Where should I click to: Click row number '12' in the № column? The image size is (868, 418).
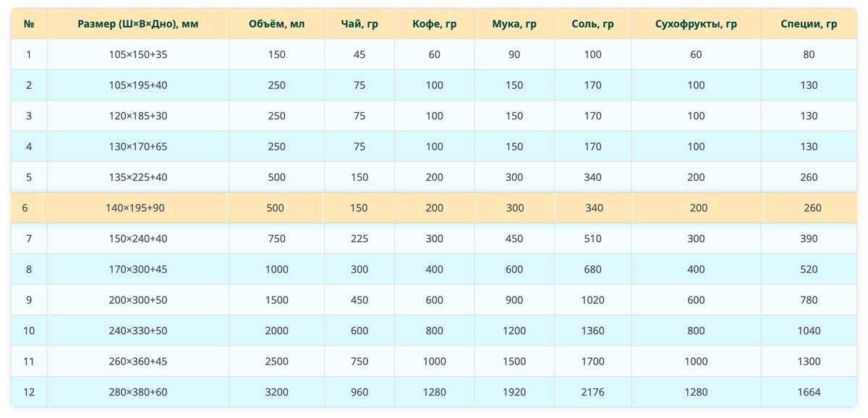[29, 392]
